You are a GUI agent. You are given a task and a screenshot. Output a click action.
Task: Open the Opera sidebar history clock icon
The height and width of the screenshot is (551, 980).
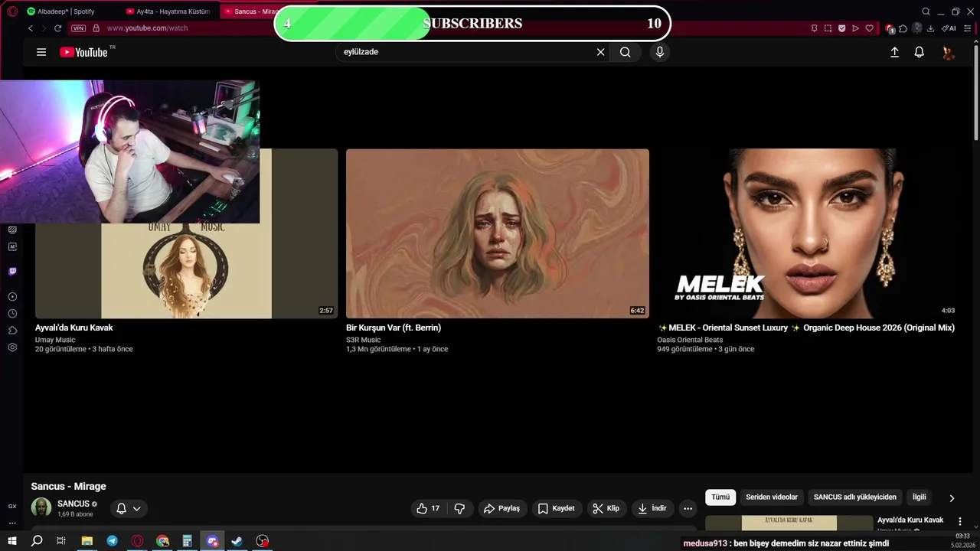tap(12, 314)
